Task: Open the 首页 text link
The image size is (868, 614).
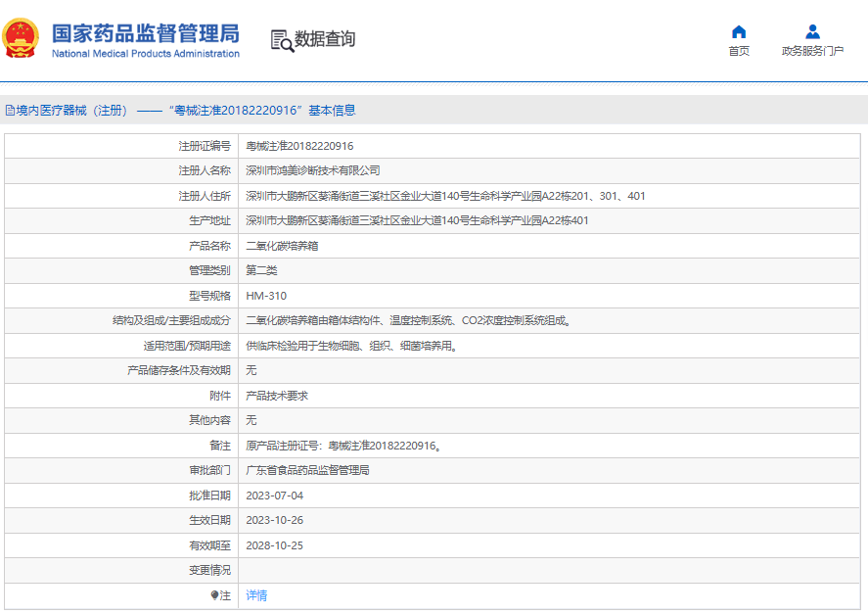Action: coord(739,51)
